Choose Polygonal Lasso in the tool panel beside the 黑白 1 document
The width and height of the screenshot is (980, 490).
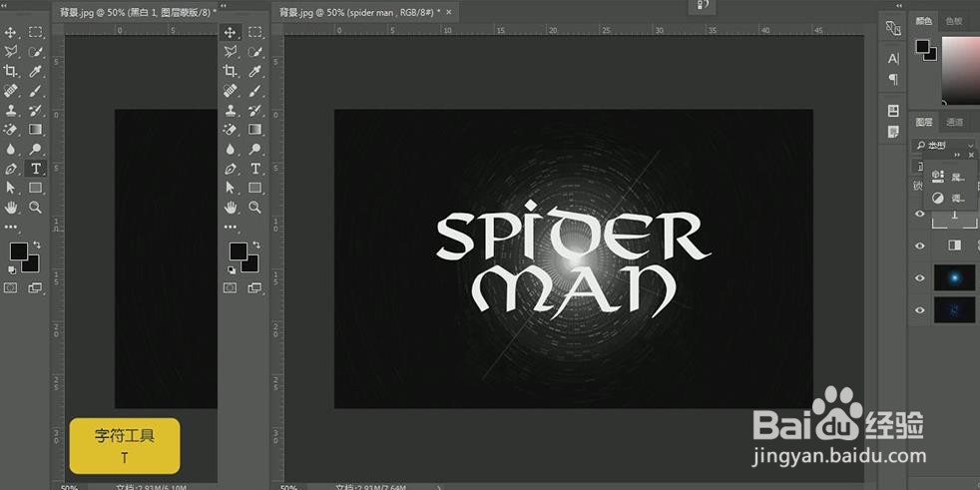(x=11, y=51)
